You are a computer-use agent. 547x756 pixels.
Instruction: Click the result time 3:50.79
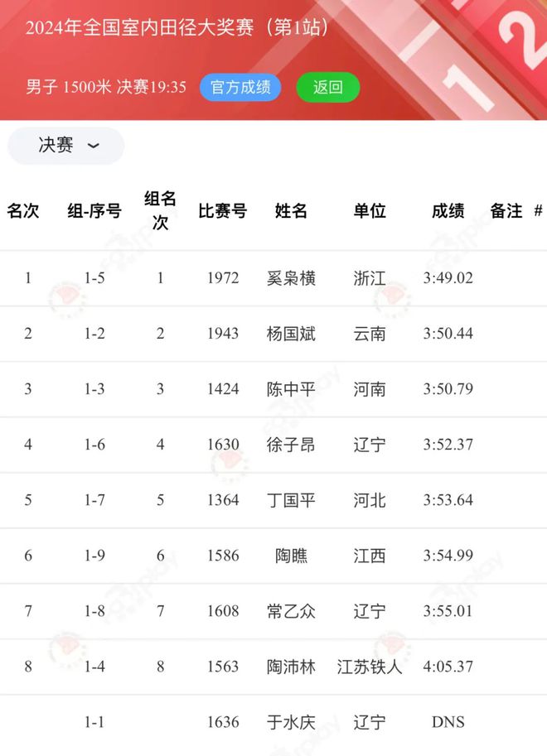click(x=448, y=389)
